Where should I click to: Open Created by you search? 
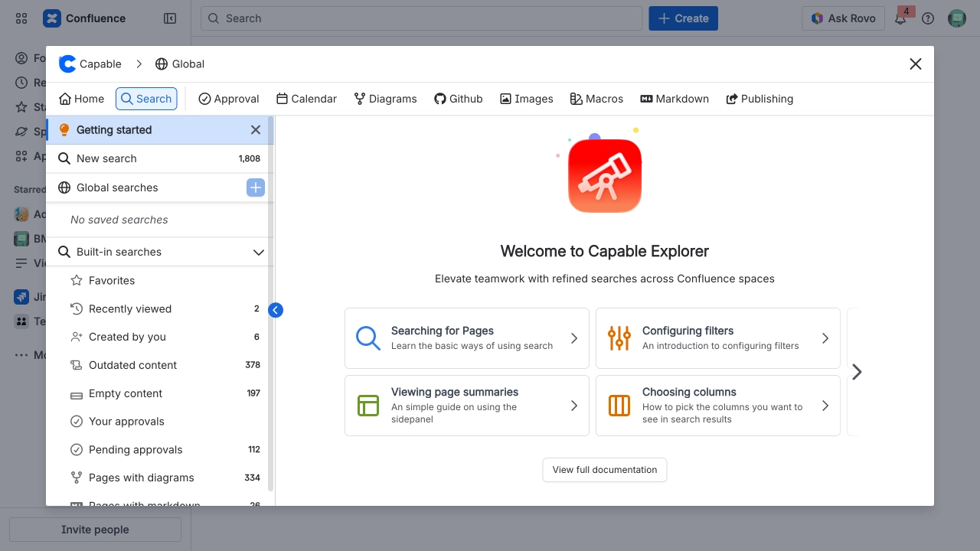pos(157,337)
